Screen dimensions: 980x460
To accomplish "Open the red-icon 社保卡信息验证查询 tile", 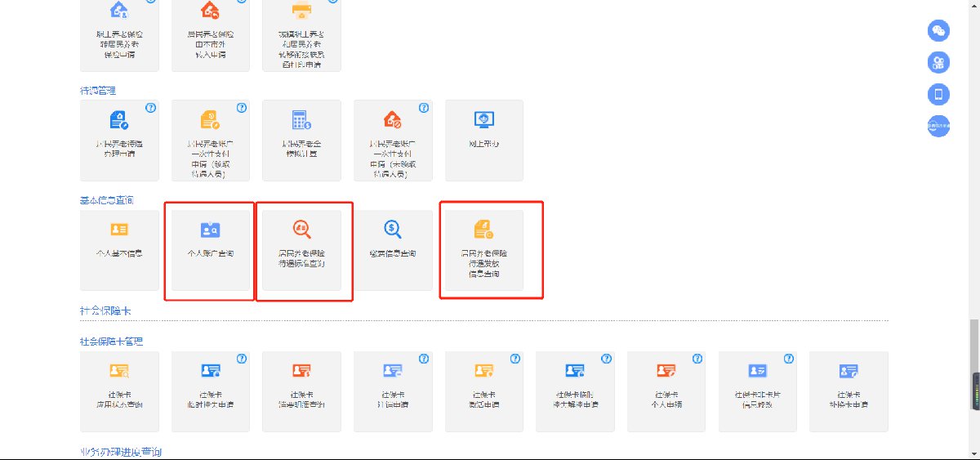I will (x=301, y=391).
